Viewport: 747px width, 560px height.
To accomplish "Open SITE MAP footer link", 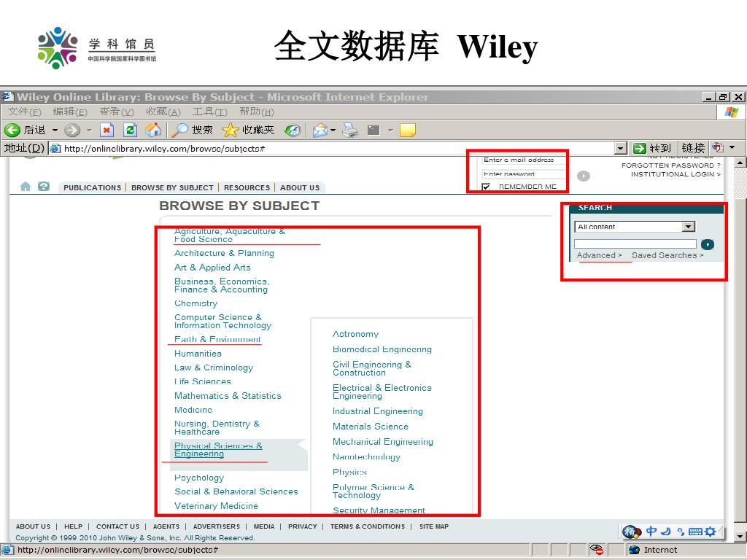I will (433, 526).
